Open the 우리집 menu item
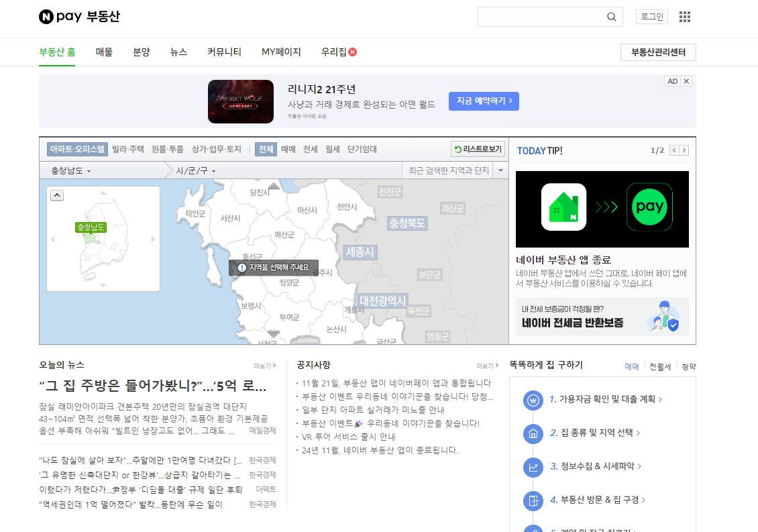Image resolution: width=758 pixels, height=532 pixels. (339, 52)
